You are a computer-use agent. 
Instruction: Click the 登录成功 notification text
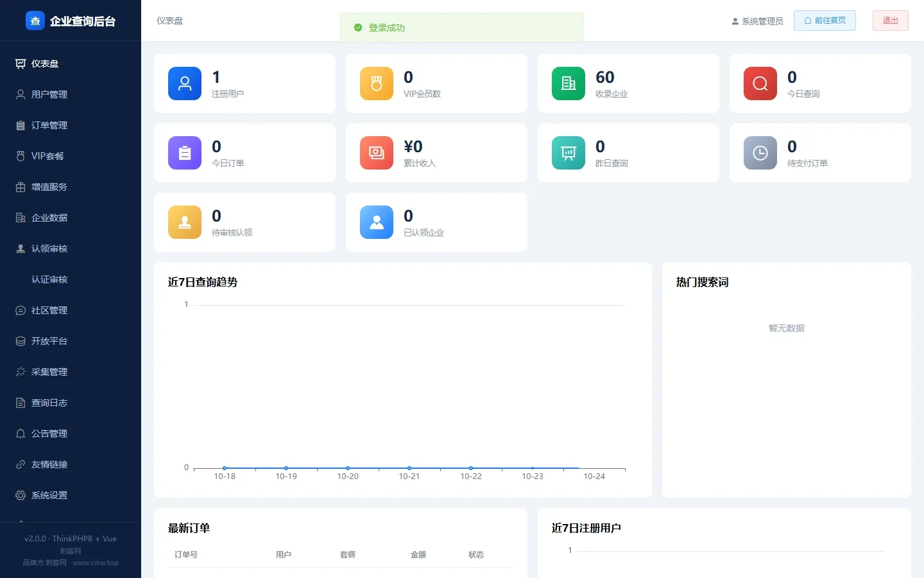click(387, 28)
